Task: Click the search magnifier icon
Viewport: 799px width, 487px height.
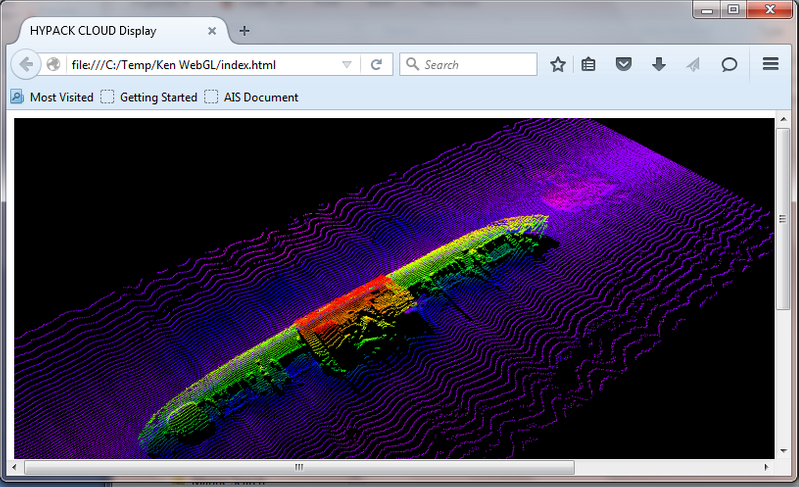Action: coord(412,65)
